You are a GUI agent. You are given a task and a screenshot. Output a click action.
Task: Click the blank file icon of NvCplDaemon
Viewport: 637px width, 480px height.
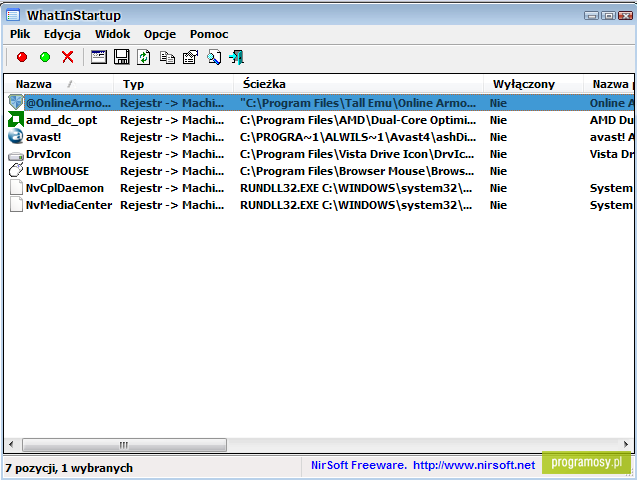(x=16, y=188)
